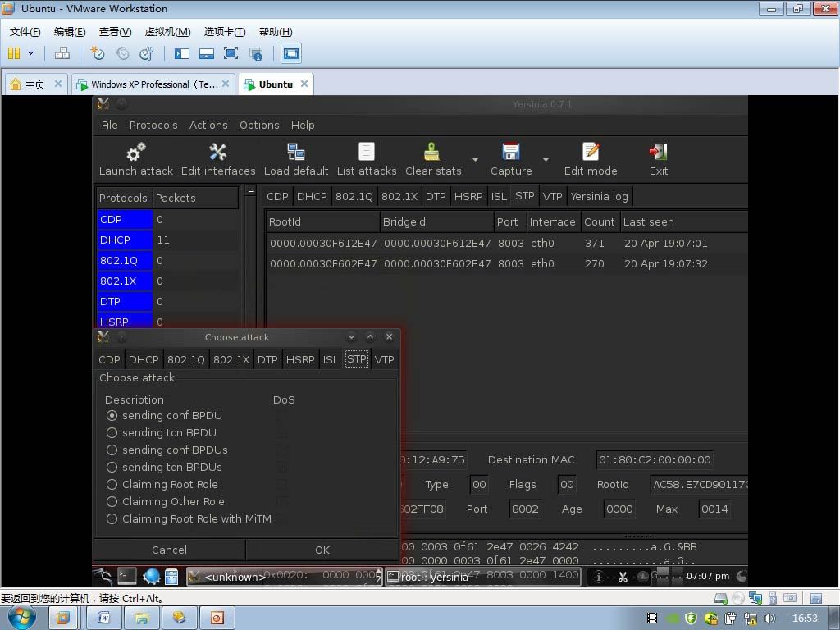Open the VMware power pause dropdown arrow
This screenshot has height=630, width=840.
click(x=30, y=53)
